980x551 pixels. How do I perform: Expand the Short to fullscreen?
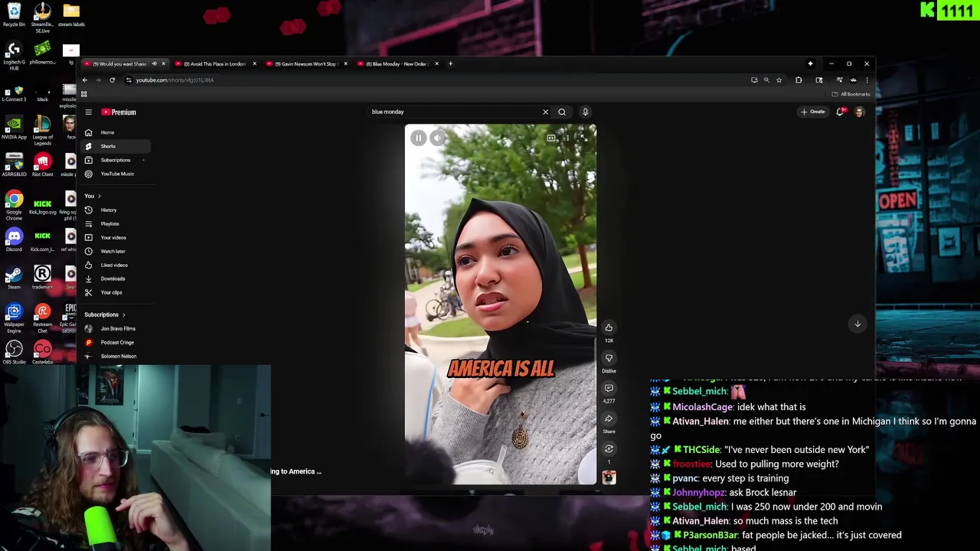click(583, 138)
